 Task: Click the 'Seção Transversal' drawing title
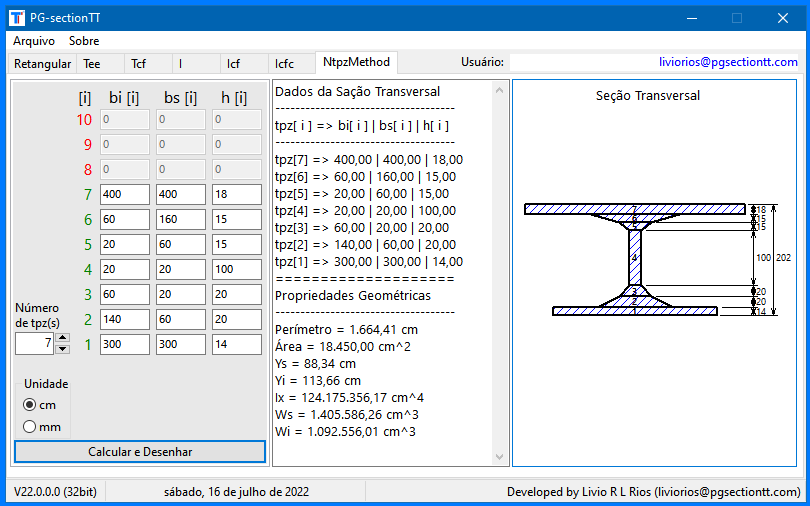(x=648, y=96)
